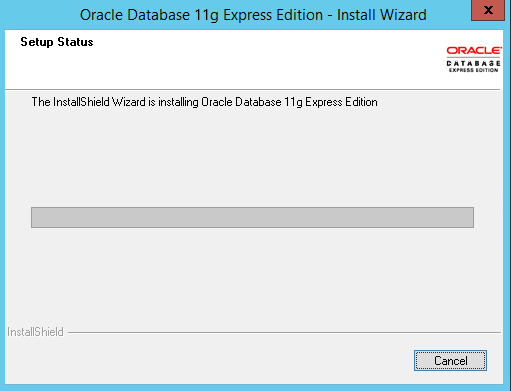Click the Install Wizard words in title
Screen dimensions: 511x391
point(382,15)
